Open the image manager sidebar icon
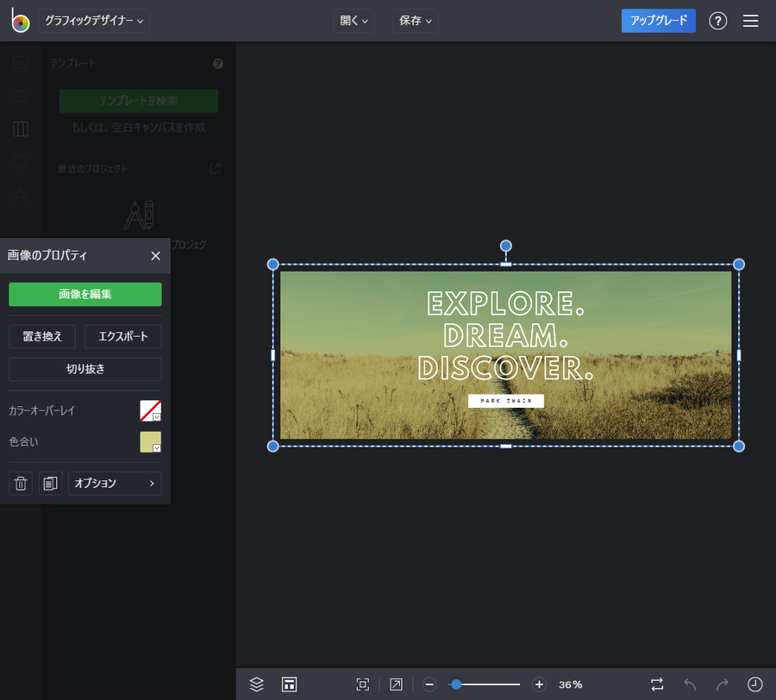 (21, 64)
